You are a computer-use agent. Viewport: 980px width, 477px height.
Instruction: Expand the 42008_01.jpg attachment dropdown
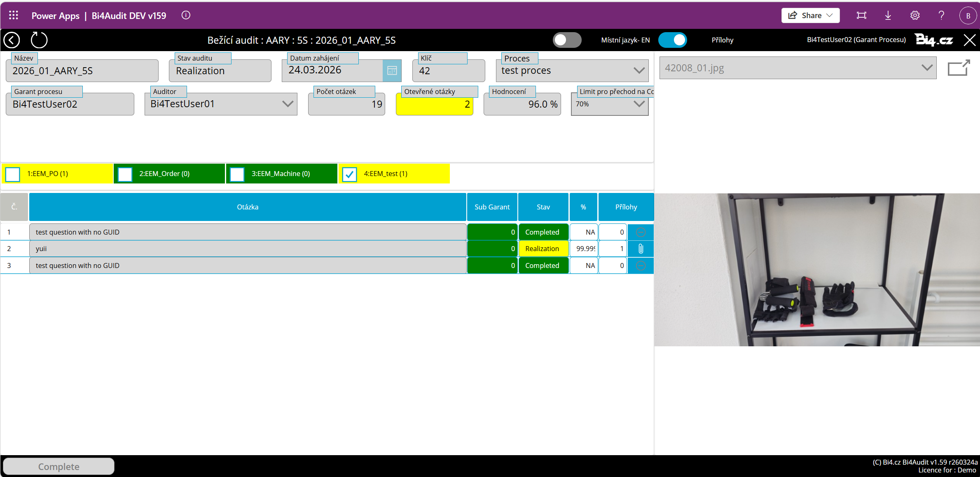[926, 68]
